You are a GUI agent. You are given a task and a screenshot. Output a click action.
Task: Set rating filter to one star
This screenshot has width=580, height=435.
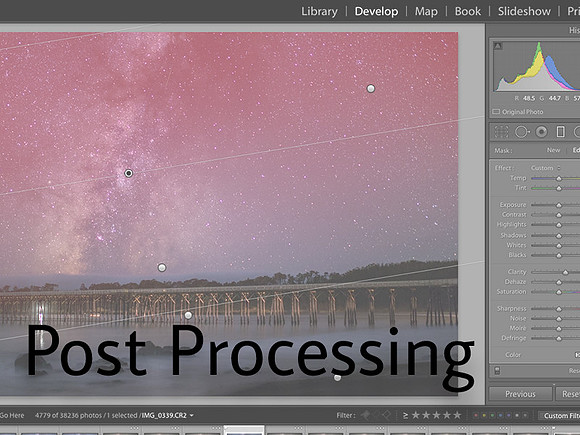click(x=416, y=415)
